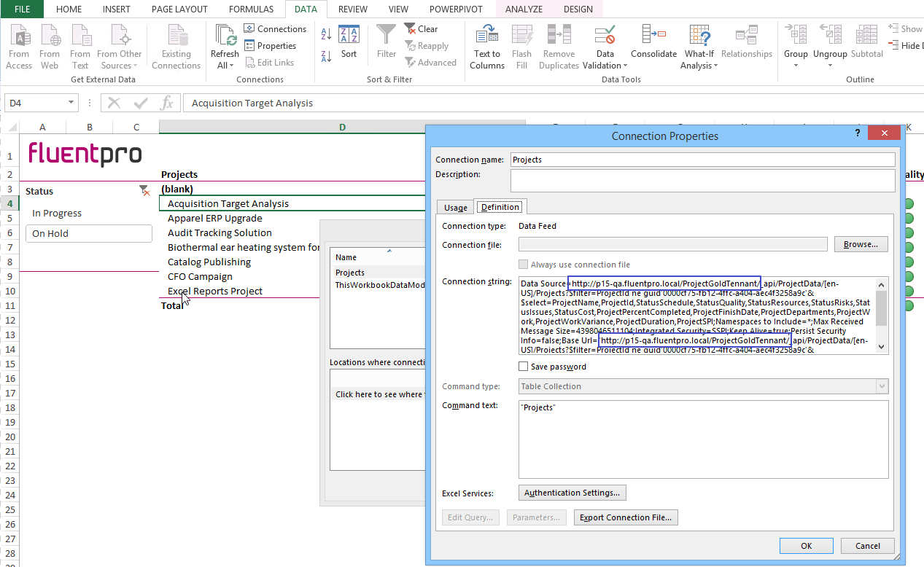The height and width of the screenshot is (567, 924).
Task: Click the Data Validation icon
Action: point(605,35)
